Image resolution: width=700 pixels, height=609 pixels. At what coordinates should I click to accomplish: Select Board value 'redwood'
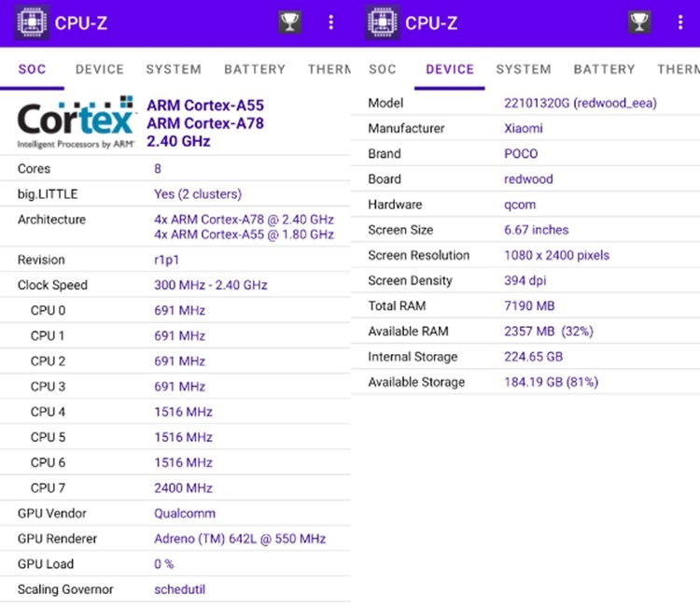[528, 179]
